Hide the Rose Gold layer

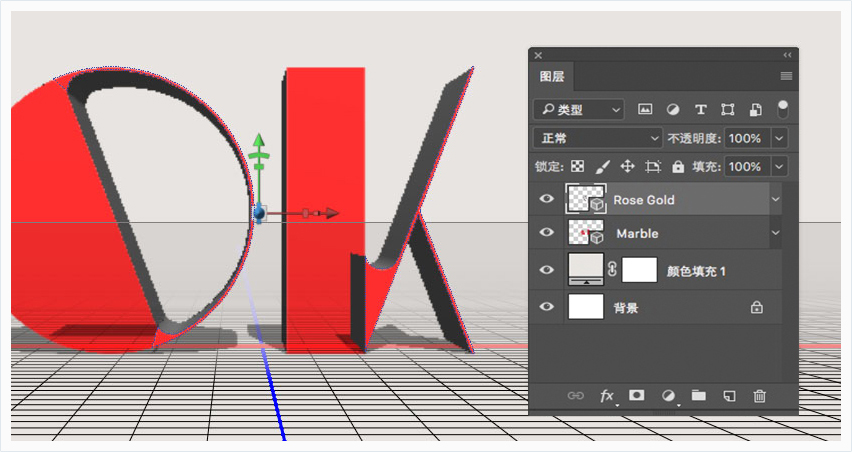[547, 199]
